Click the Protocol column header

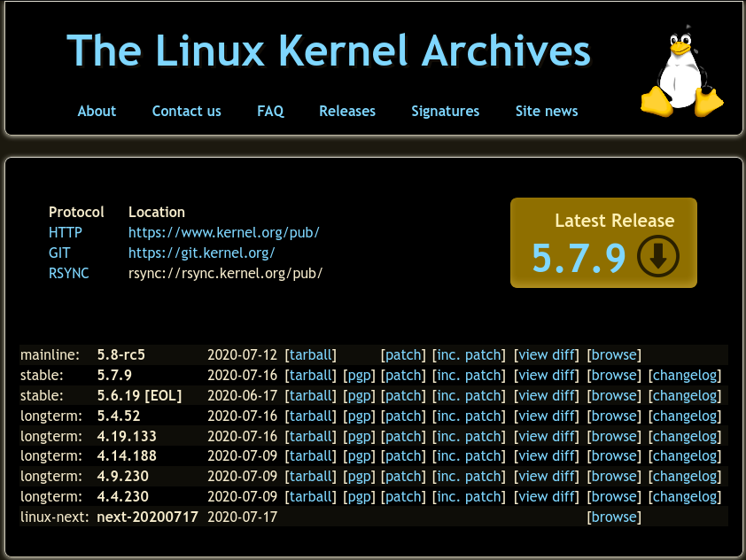click(x=76, y=212)
